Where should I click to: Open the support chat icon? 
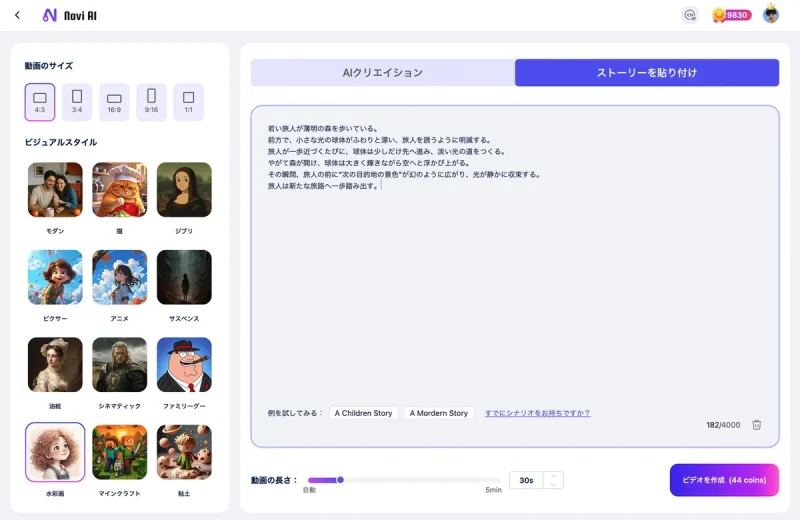pyautogui.click(x=689, y=15)
